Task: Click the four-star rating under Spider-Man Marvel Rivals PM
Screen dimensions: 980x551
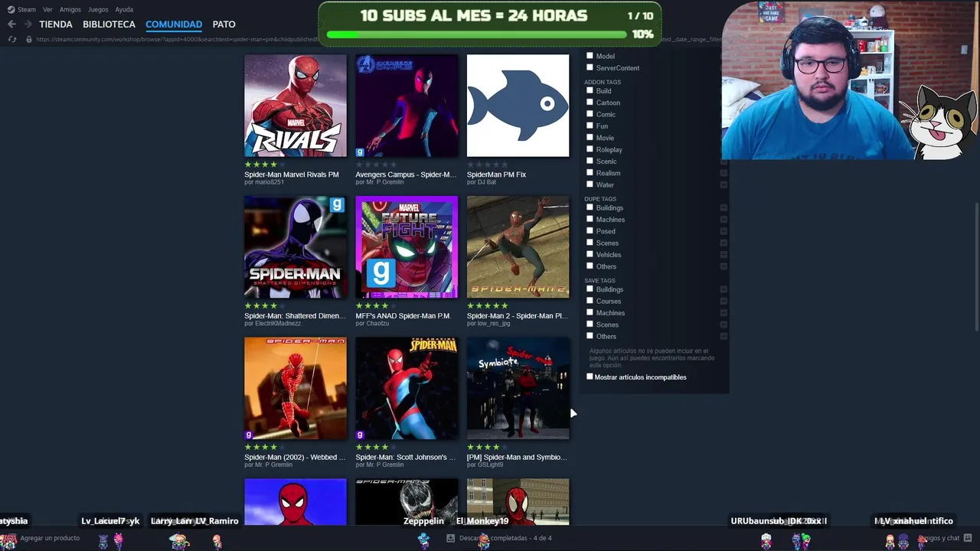Action: (x=265, y=165)
